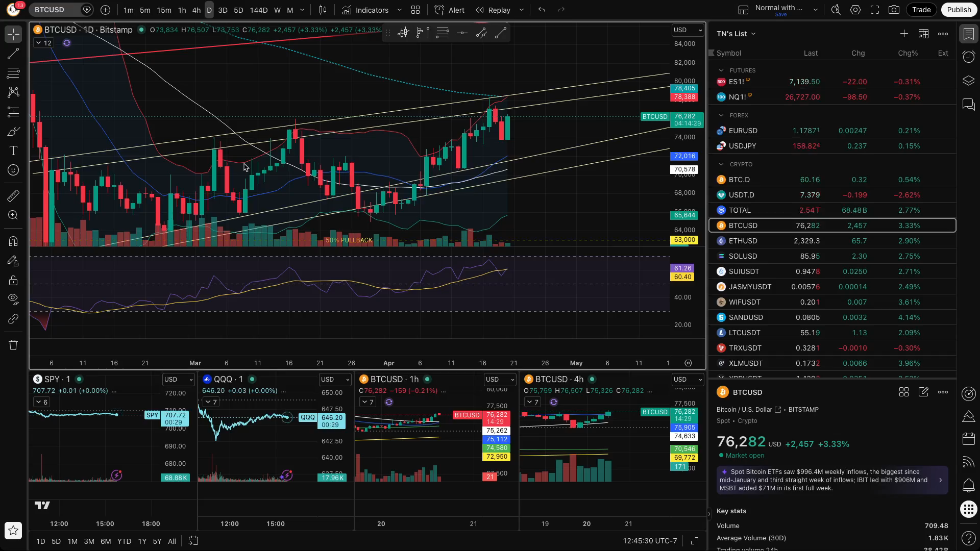Hide all drawings with eye icon
The height and width of the screenshot is (551, 980).
coord(13,298)
